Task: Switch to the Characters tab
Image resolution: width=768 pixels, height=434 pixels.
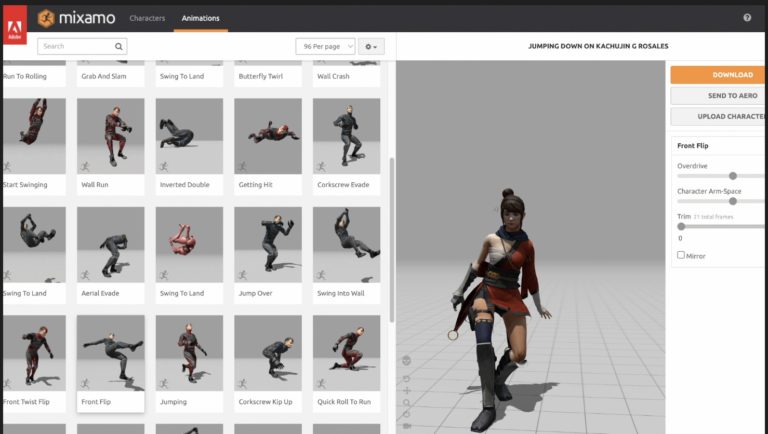Action: [x=147, y=18]
